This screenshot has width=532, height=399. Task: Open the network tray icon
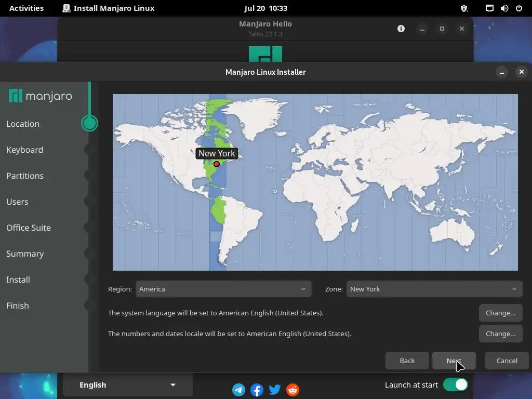coord(489,8)
